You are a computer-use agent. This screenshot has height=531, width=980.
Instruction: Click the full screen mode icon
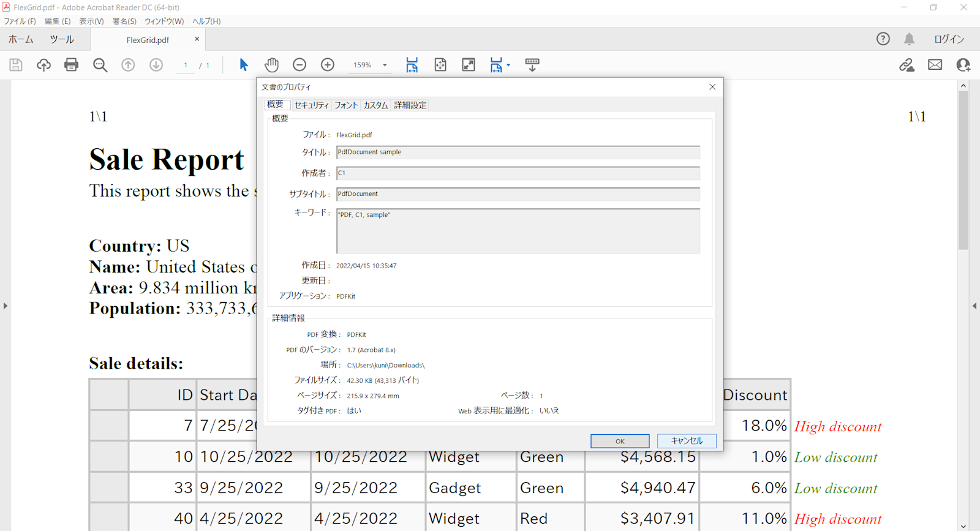[469, 64]
